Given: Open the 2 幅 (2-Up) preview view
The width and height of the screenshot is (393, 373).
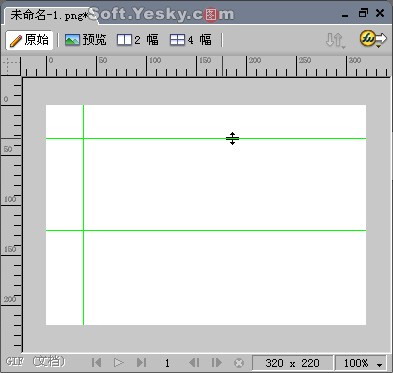Looking at the screenshot, I should (138, 40).
